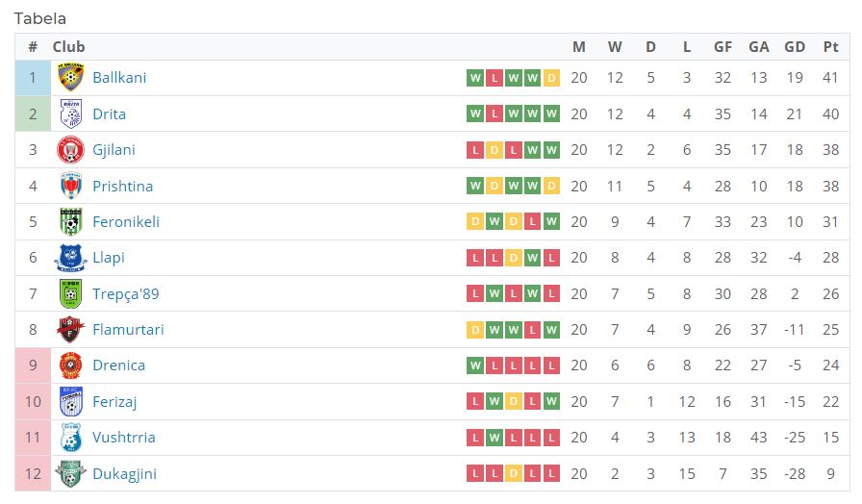862x504 pixels.
Task: Click Gjilani's first red loss form badge
Action: [475, 150]
